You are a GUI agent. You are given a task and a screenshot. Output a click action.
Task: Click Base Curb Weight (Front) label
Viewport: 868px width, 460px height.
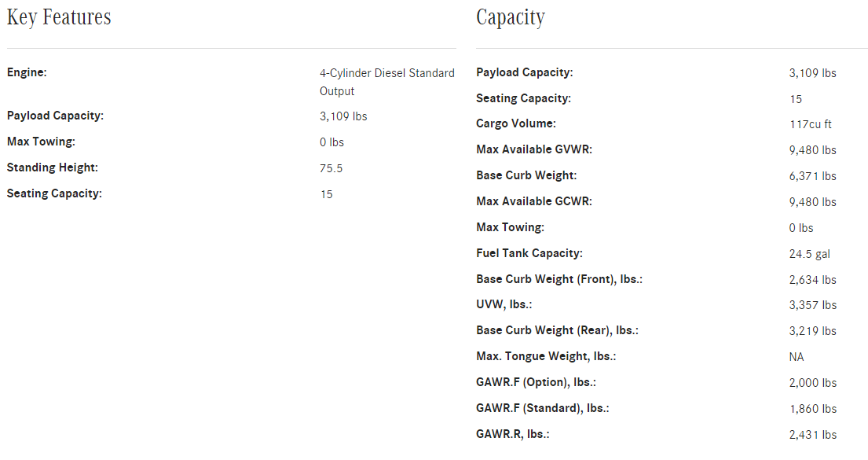[559, 279]
